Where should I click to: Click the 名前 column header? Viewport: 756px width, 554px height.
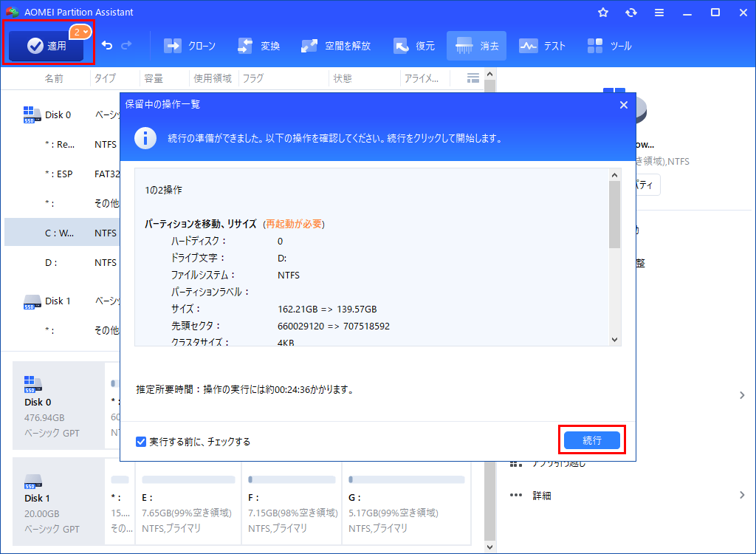pyautogui.click(x=54, y=78)
